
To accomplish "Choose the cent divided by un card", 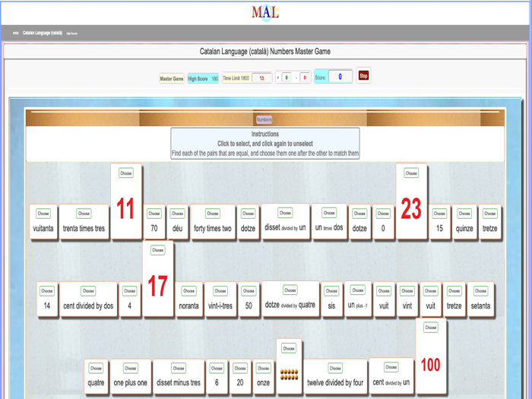I will pos(391,367).
